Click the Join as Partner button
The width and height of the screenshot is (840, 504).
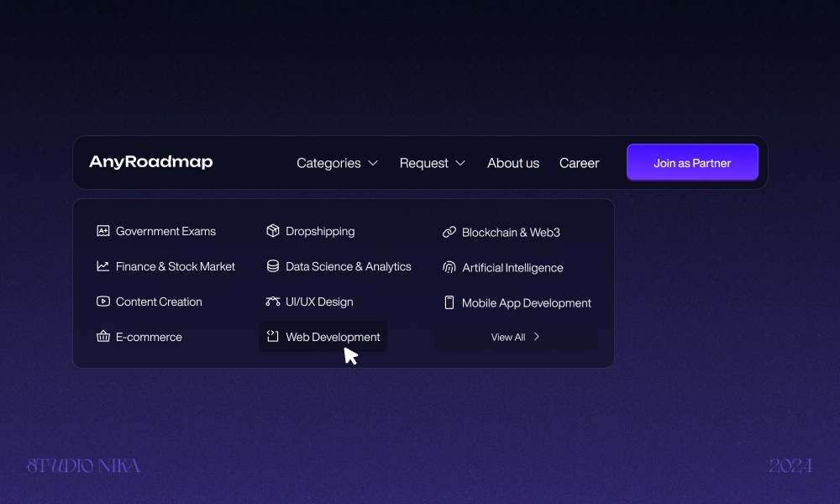click(692, 163)
